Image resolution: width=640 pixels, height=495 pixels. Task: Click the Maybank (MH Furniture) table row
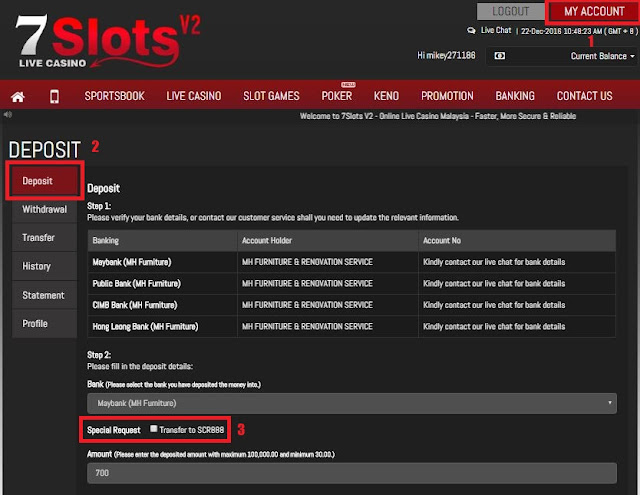pos(351,262)
